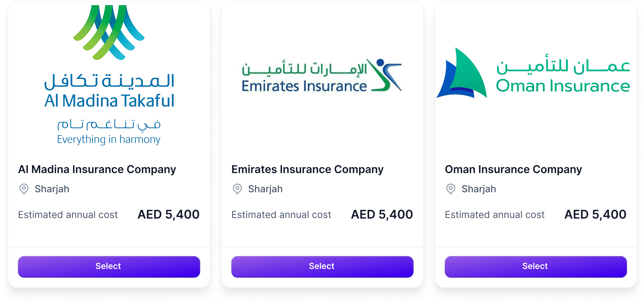This screenshot has height=301, width=644.
Task: Click Sharjah location text on Emirates card
Action: coord(265,189)
